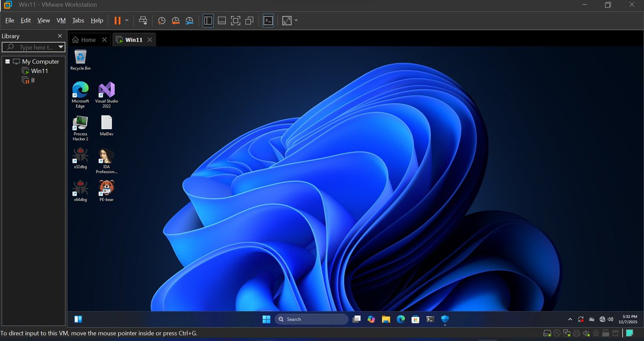
Task: Show hidden icons in the system tray
Action: (570, 319)
